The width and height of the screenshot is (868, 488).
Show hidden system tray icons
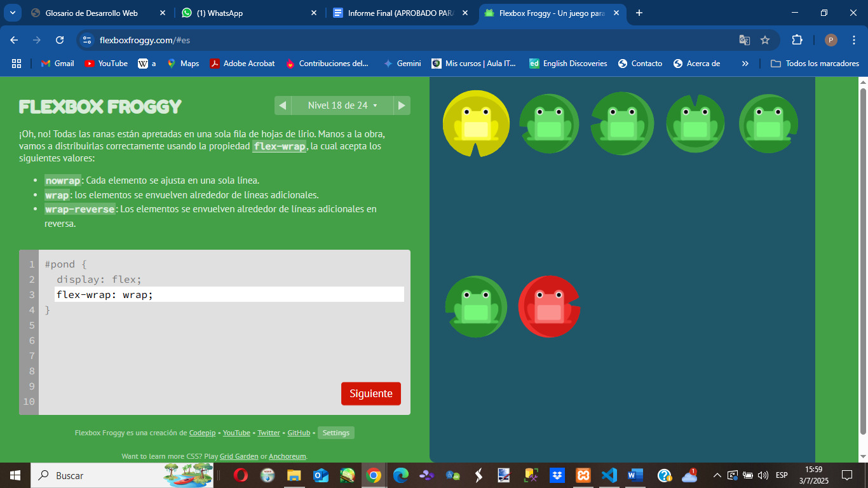click(717, 475)
